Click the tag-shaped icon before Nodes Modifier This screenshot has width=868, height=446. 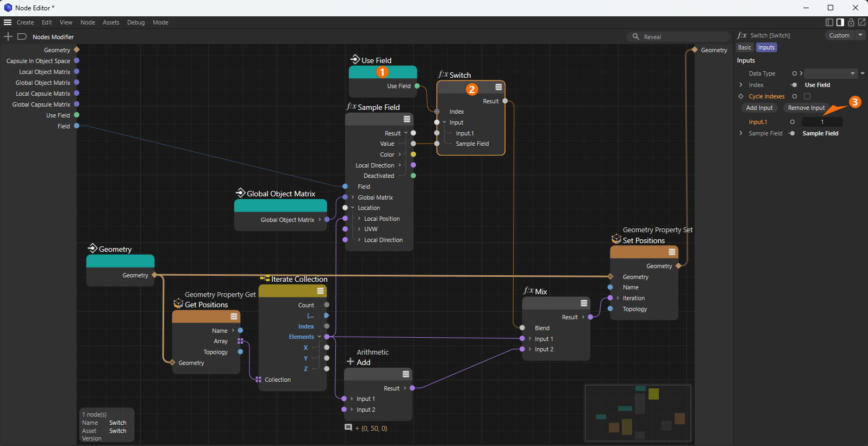(22, 36)
